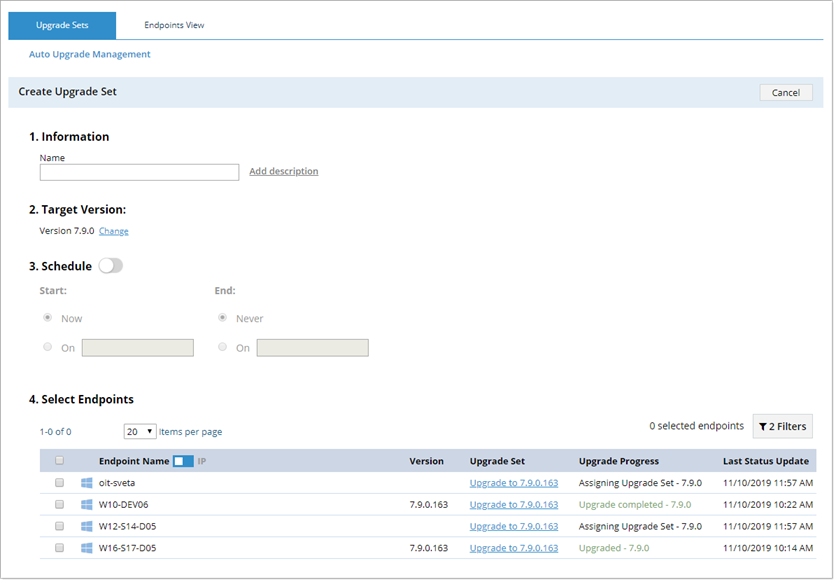This screenshot has width=836, height=582.
Task: Click the upgrade set Name input field
Action: 139,173
